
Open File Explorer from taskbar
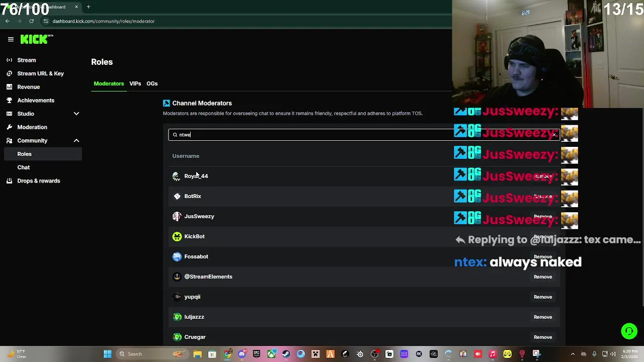click(198, 354)
